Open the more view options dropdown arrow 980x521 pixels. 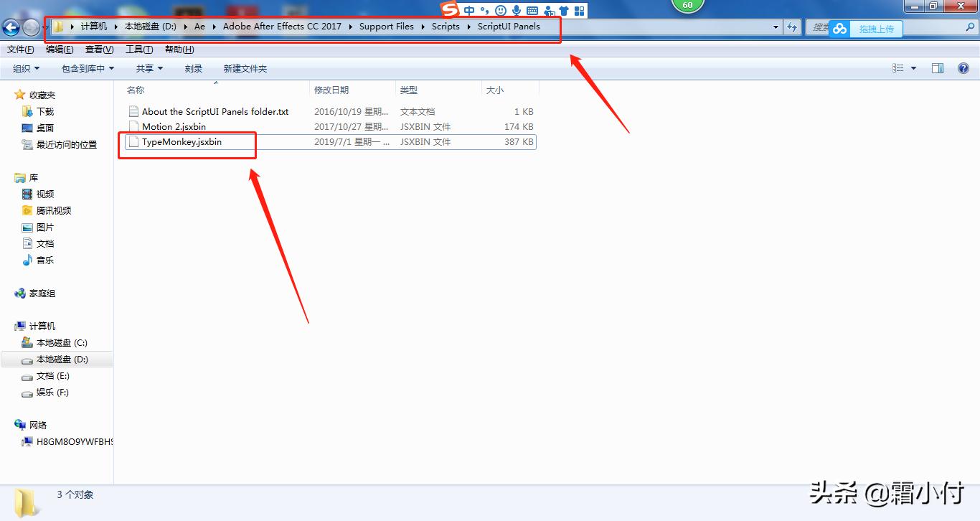coord(913,68)
